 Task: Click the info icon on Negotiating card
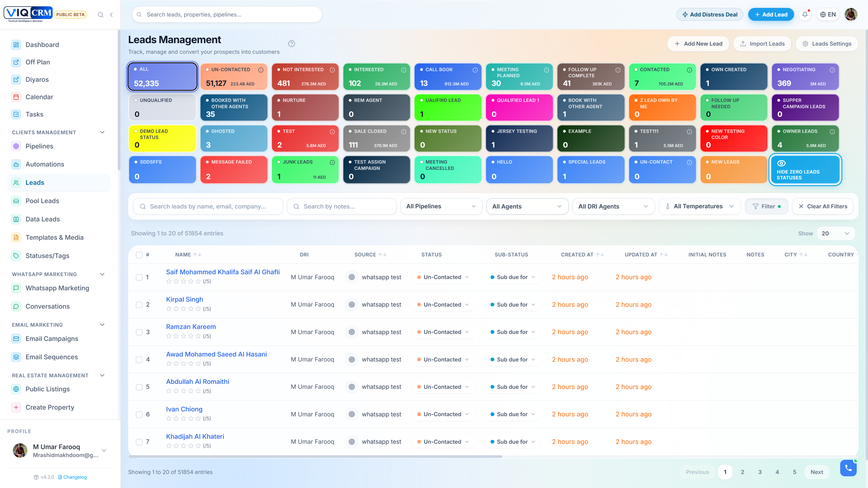point(832,70)
